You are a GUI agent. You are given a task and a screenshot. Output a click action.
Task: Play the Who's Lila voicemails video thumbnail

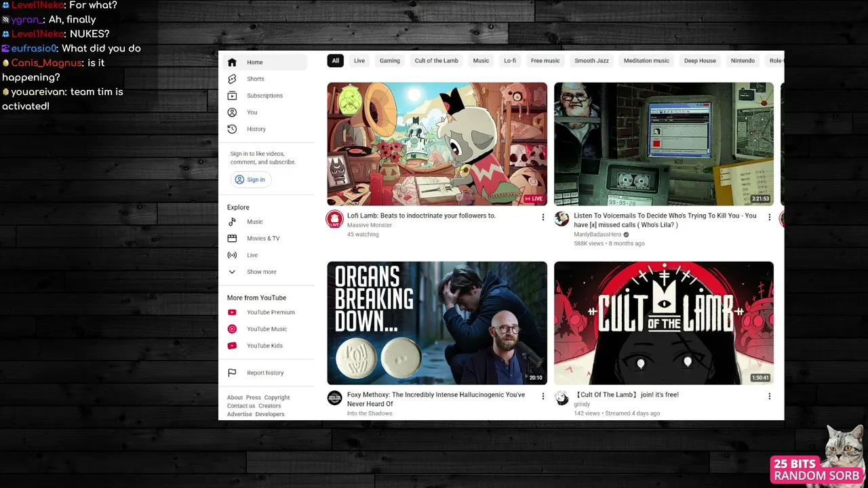click(664, 144)
